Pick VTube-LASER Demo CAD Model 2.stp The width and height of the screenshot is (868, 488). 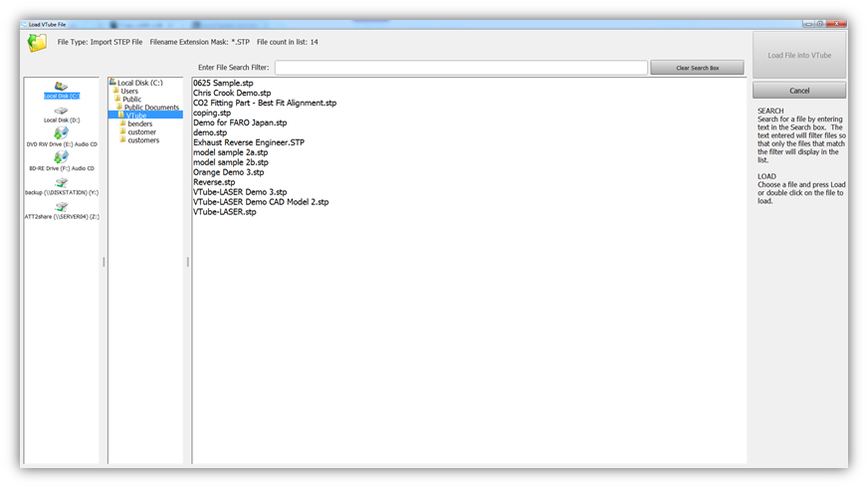pyautogui.click(x=261, y=202)
